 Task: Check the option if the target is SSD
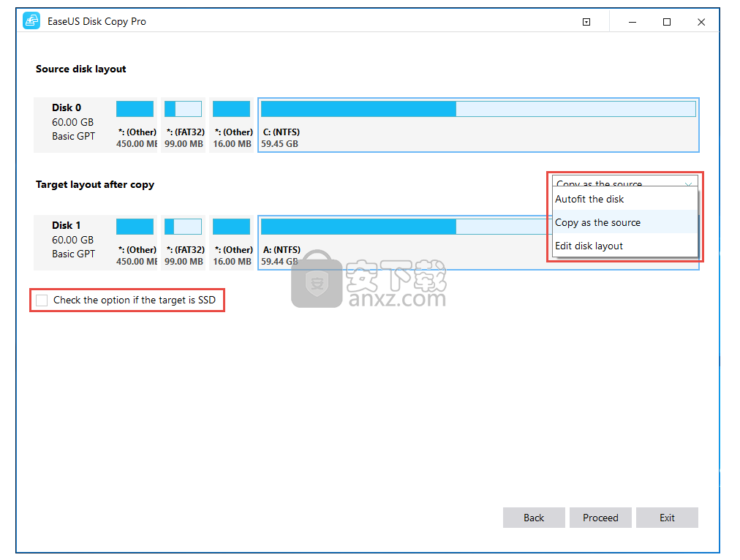point(42,300)
